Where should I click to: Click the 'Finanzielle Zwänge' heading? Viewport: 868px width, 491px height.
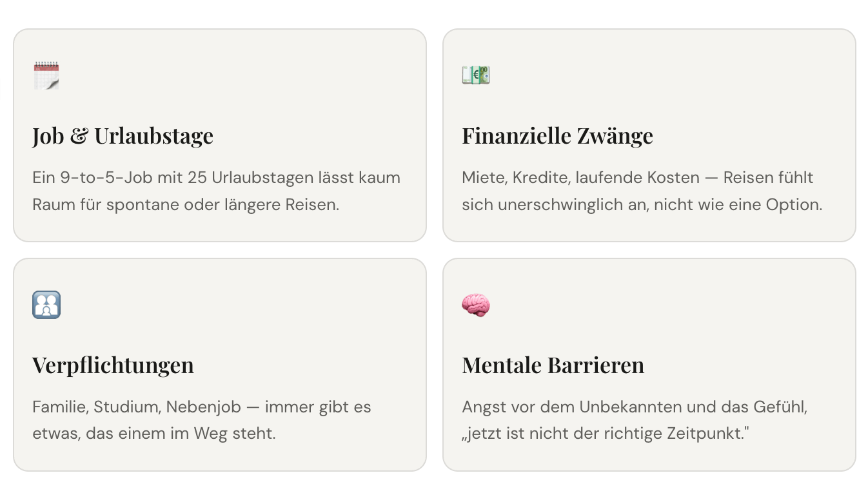[x=557, y=136]
